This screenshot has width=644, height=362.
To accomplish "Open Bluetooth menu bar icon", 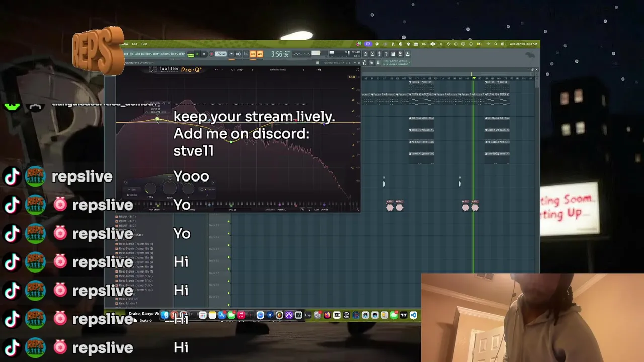I will [441, 44].
